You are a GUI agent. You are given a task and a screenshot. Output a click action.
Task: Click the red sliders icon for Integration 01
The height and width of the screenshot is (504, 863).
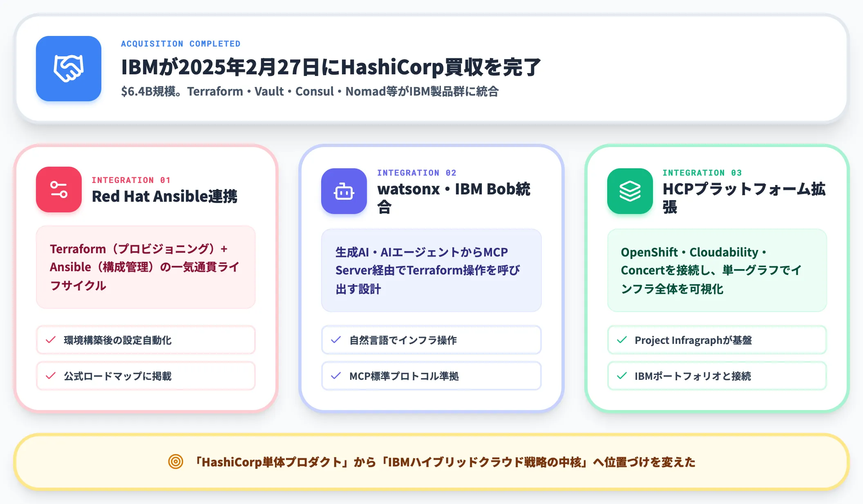(59, 190)
